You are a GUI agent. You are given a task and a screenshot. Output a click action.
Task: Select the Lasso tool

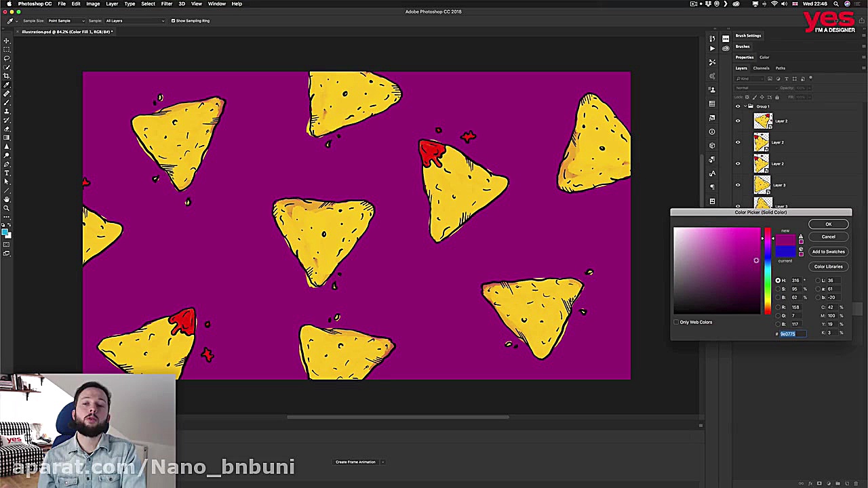(7, 58)
